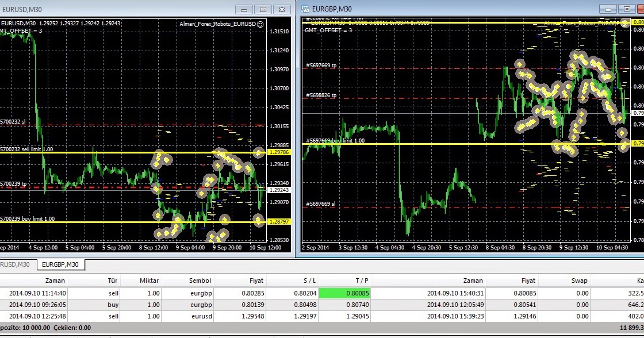
Task: Select the green highlighted T/P cell 0.80085
Action: tap(344, 293)
